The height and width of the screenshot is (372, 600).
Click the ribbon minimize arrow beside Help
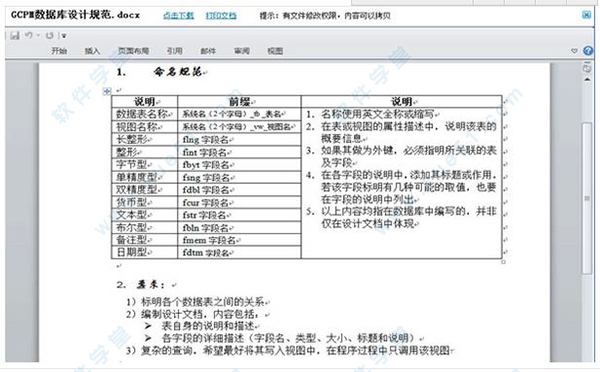pos(574,51)
